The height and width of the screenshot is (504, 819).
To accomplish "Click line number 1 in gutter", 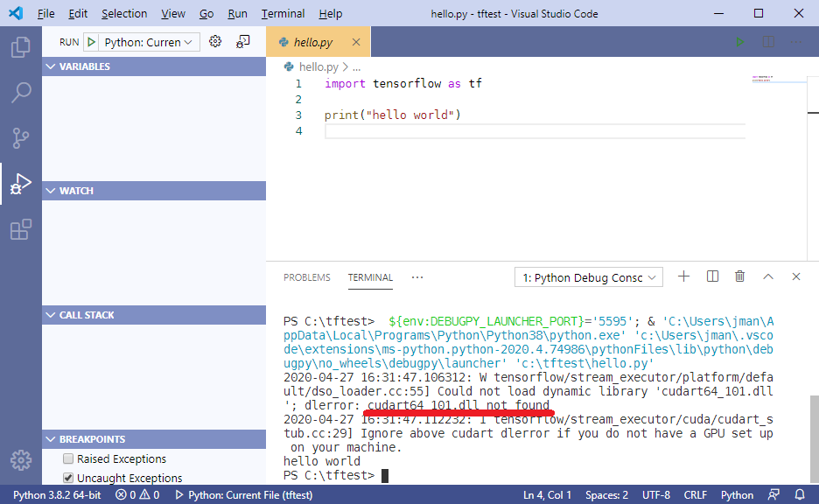I will (298, 84).
